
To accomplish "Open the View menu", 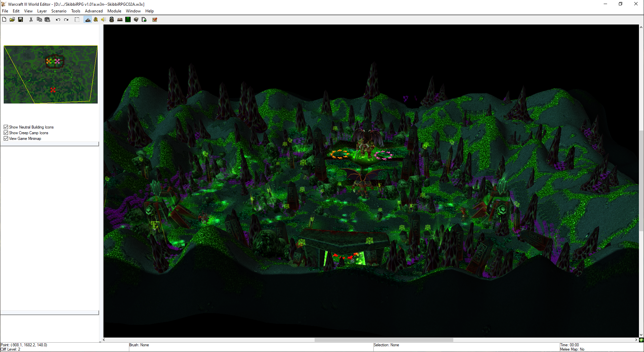I will click(28, 11).
